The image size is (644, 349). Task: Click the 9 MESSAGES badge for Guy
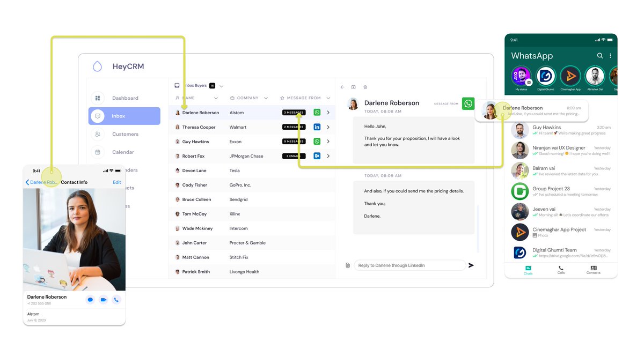pyautogui.click(x=294, y=142)
